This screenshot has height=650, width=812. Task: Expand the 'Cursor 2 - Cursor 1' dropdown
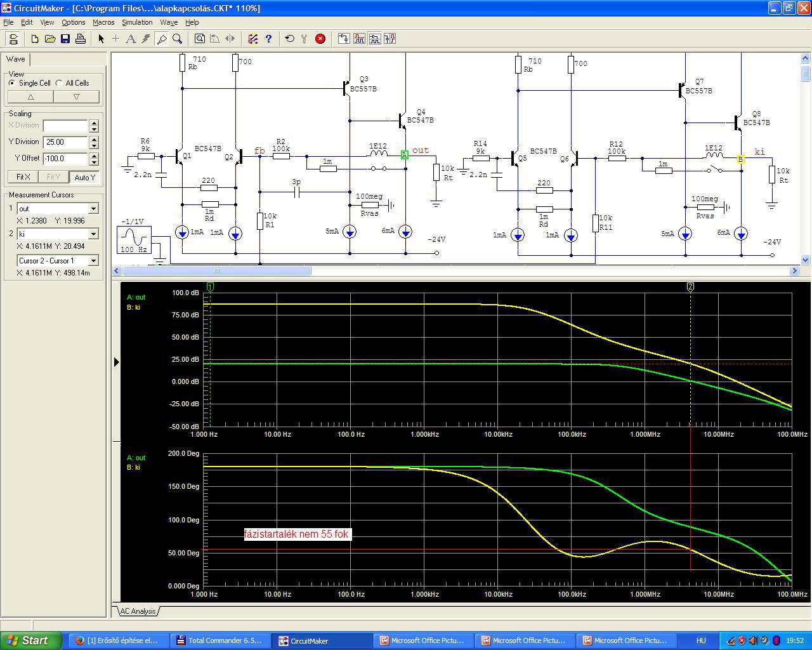tap(93, 261)
